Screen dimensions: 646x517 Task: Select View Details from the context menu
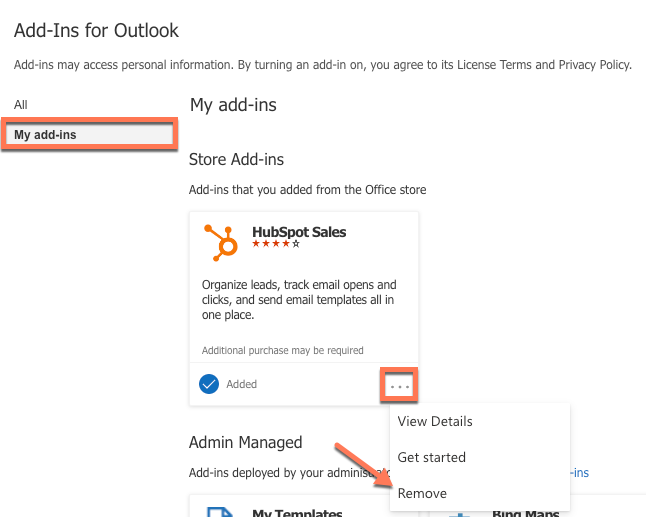pos(435,421)
